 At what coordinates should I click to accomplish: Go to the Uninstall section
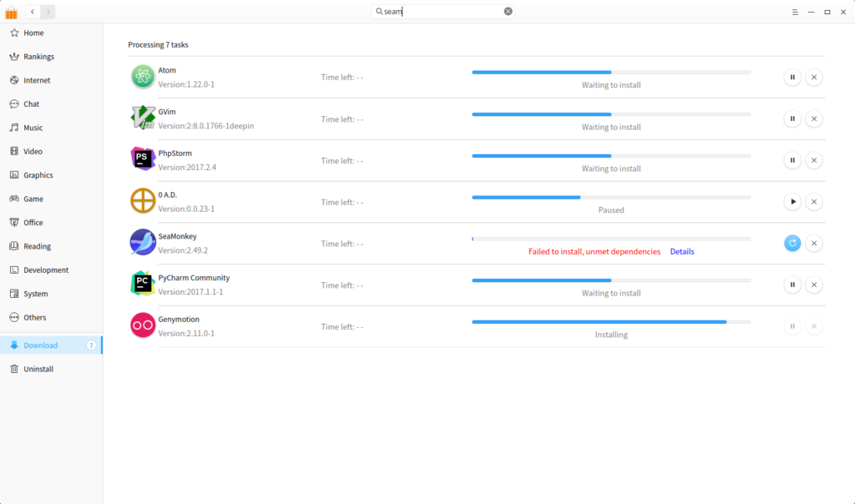click(x=38, y=369)
